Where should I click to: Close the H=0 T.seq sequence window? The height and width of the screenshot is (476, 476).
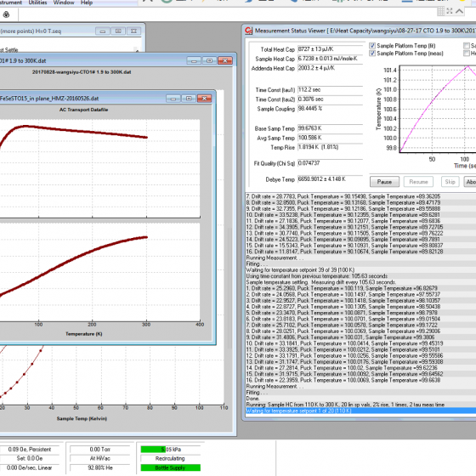[x=133, y=31]
